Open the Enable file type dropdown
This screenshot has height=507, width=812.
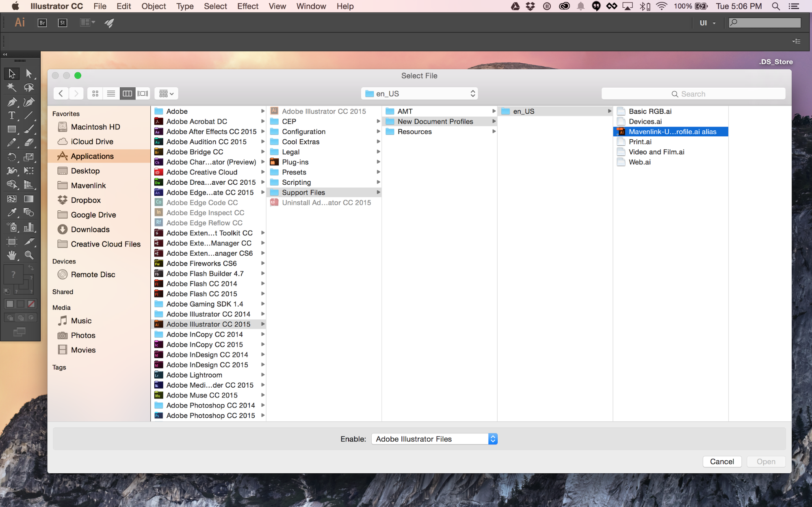pyautogui.click(x=434, y=439)
